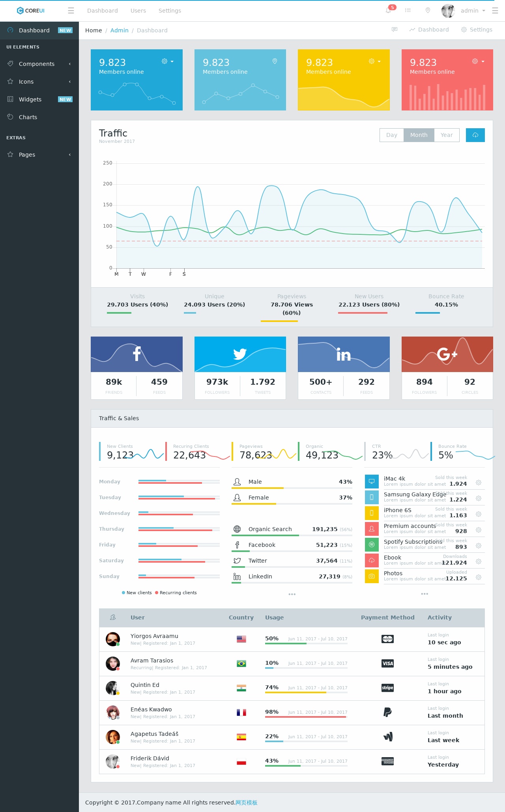Click the location pin icon in navbar

pyautogui.click(x=428, y=11)
